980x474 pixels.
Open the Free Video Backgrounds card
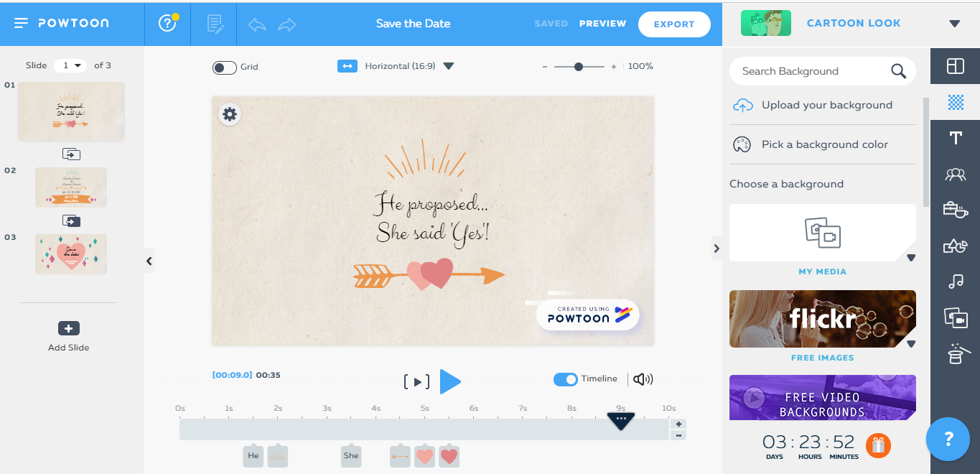823,397
